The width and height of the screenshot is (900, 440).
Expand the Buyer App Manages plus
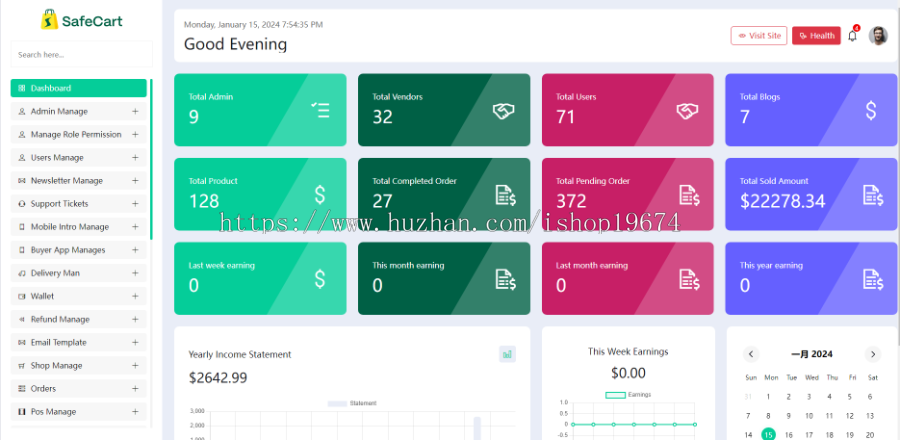click(135, 250)
